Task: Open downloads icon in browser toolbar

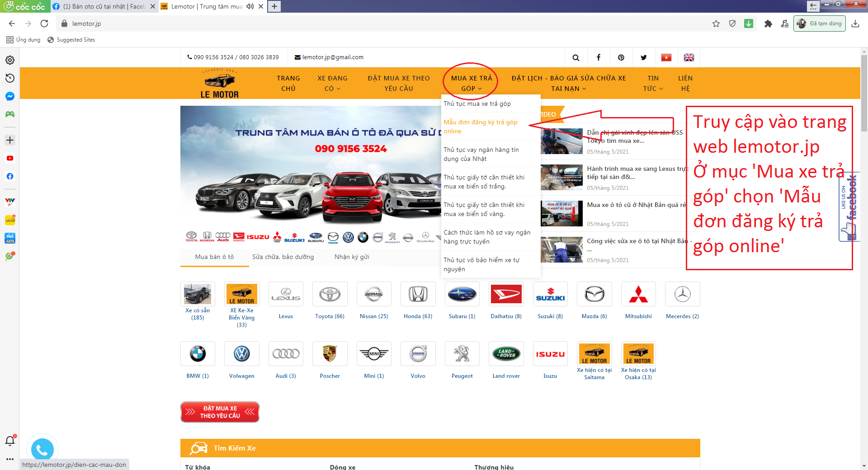Action: click(855, 23)
